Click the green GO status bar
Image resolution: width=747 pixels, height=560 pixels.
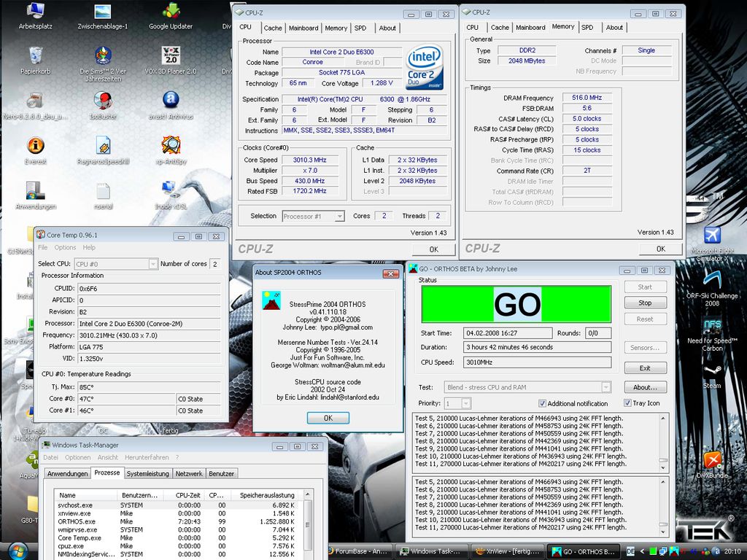coord(516,304)
